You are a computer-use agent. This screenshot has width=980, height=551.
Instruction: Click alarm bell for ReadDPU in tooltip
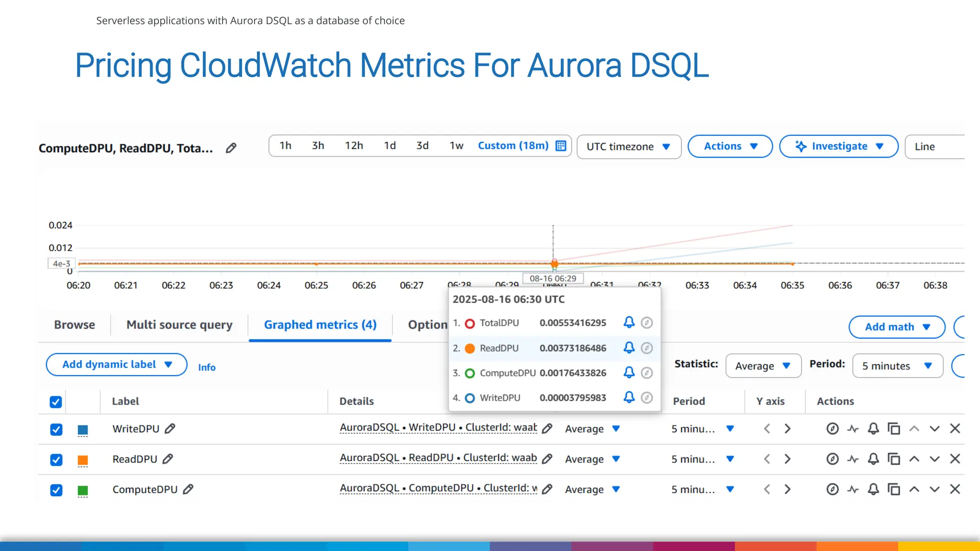point(629,348)
